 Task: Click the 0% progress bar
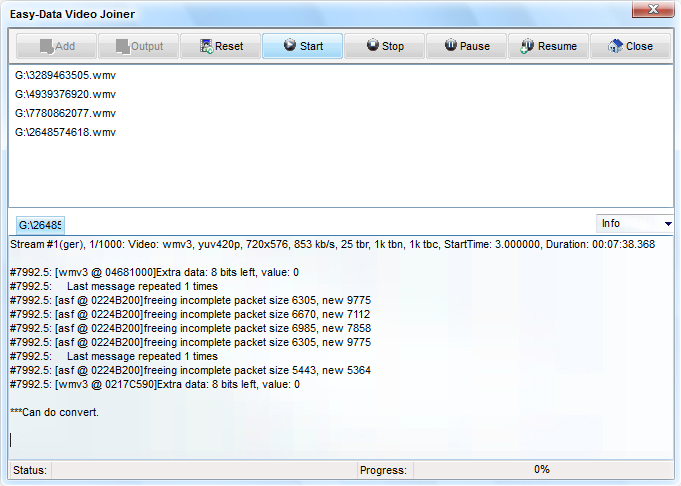coord(542,469)
